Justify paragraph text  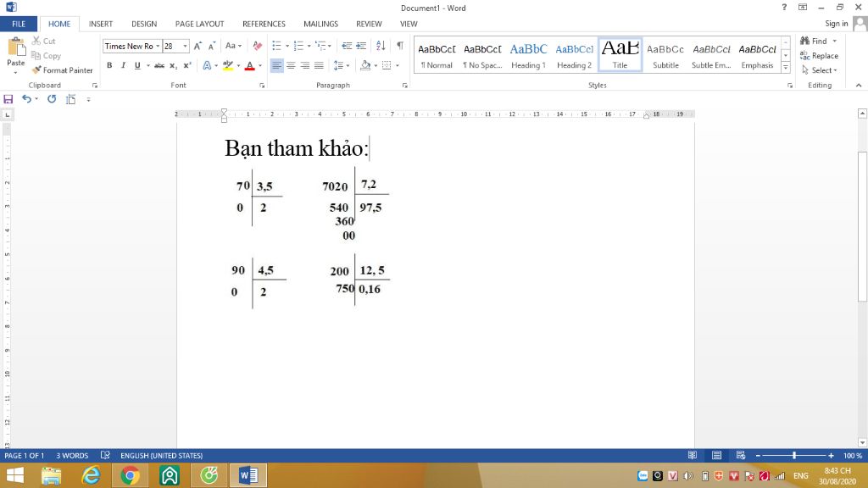click(x=319, y=65)
